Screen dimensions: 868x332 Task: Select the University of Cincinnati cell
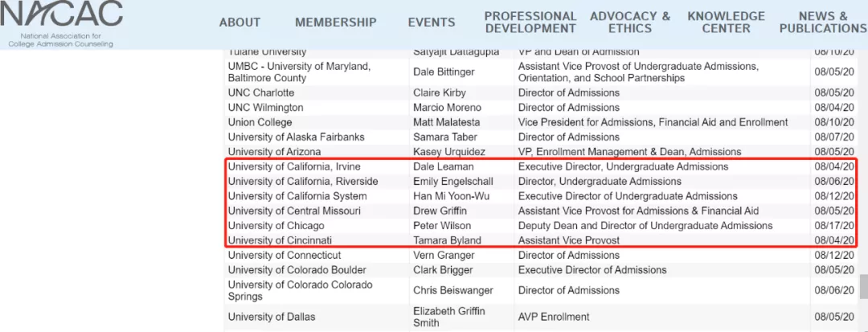[280, 240]
